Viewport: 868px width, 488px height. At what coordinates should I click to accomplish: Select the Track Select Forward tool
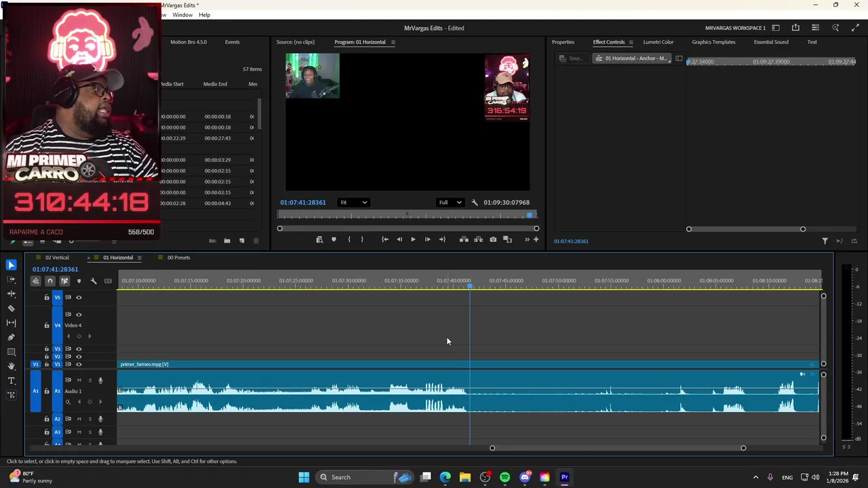coord(11,279)
